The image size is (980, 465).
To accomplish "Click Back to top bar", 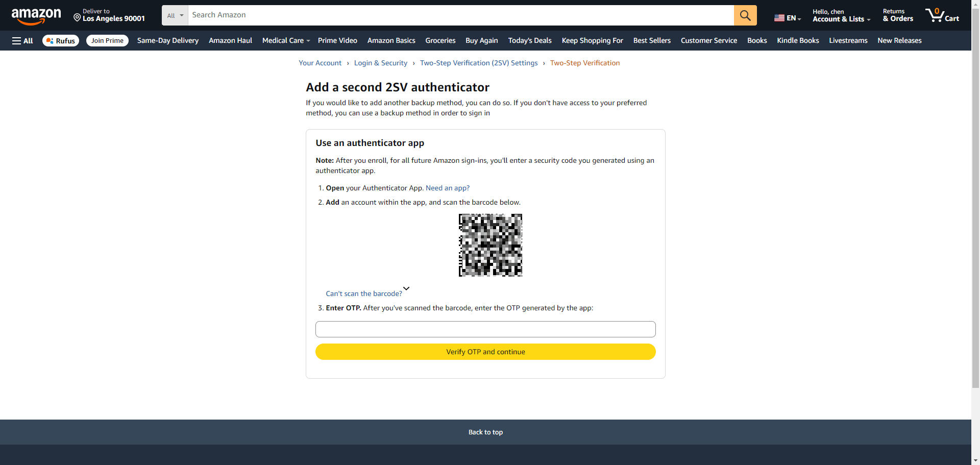I will (485, 432).
